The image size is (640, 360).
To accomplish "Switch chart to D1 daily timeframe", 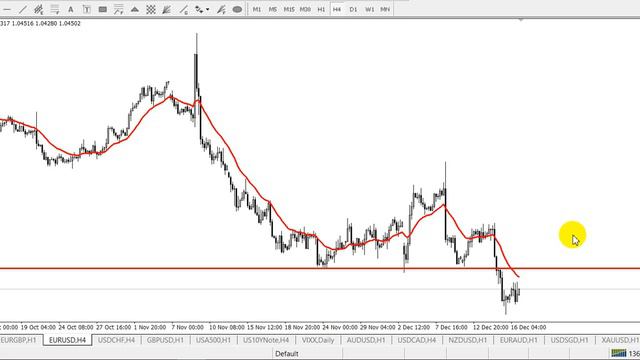I will click(x=353, y=9).
